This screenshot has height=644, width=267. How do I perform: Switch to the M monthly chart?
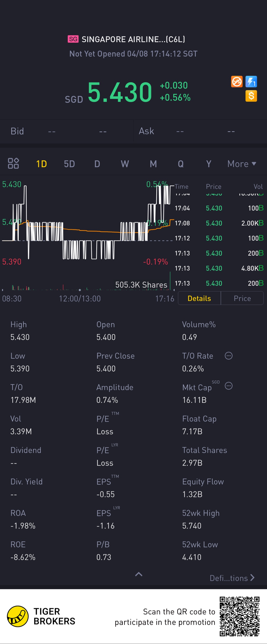click(x=153, y=164)
